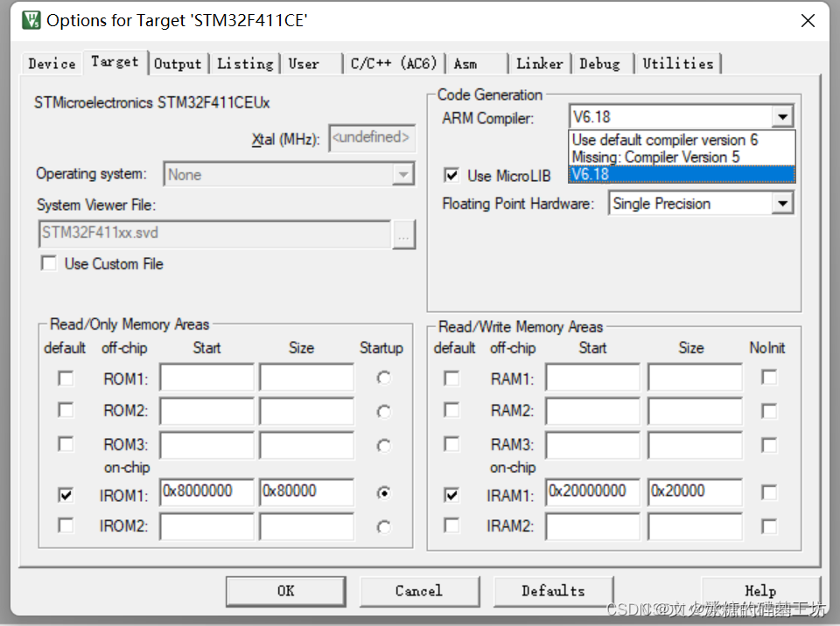Click the Keil uVision icon in title bar

point(31,20)
